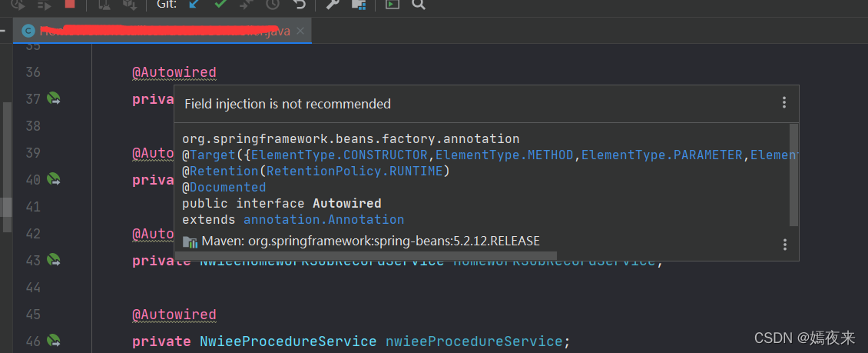The height and width of the screenshot is (353, 868).
Task: Follow ElementType.METHOD link
Action: [x=505, y=155]
